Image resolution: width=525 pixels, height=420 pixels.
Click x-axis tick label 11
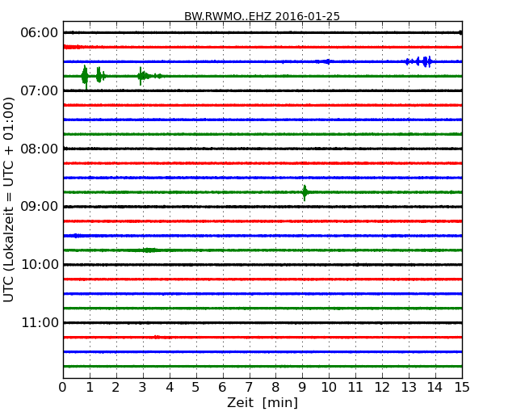[355, 388]
